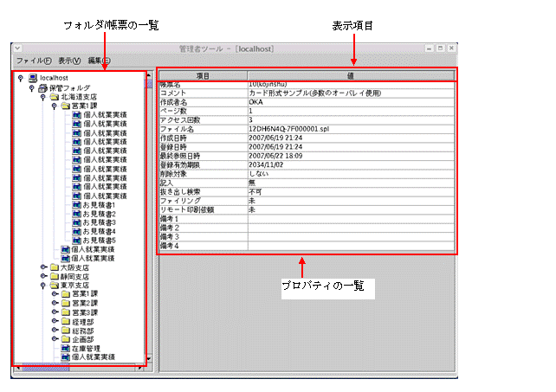Click the 保管フォルダ cabinet icon
Screen dimensions: 556x392
(43, 87)
